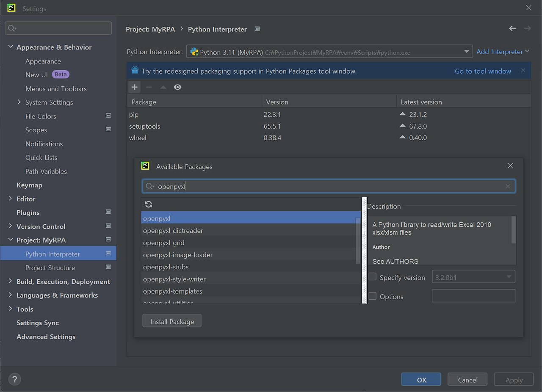542x392 pixels.
Task: Select the setuptools package row
Action: click(329, 126)
